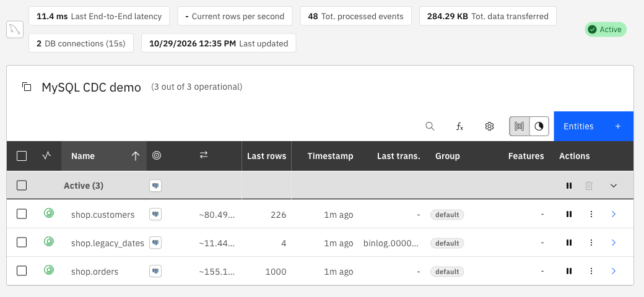Click default group tag for shop.orders
This screenshot has height=297, width=644.
click(447, 272)
